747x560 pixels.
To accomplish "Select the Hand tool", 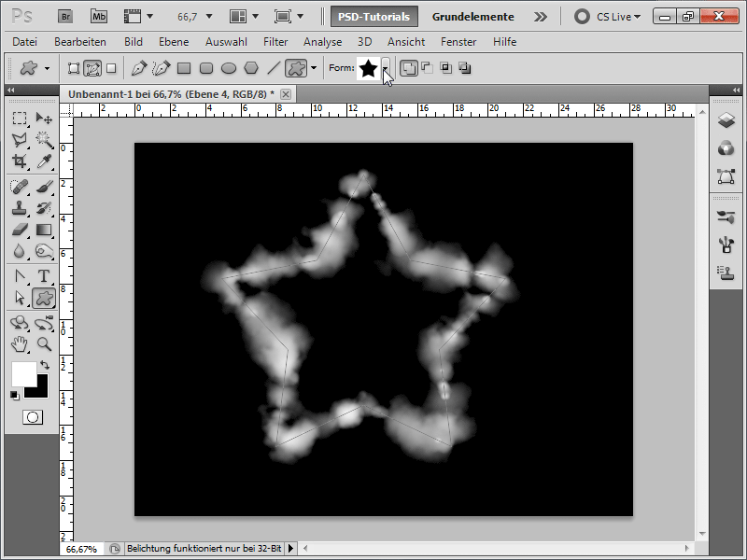I will [x=20, y=343].
